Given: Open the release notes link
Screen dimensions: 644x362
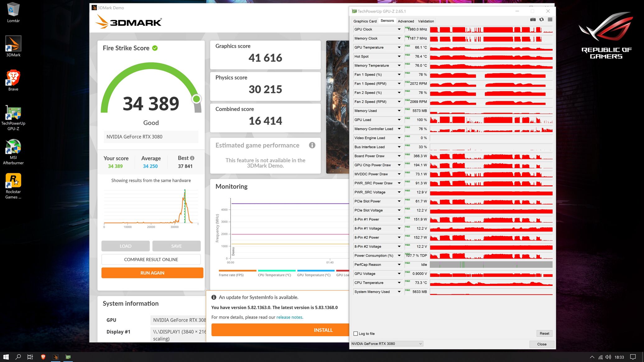Looking at the screenshot, I should (x=289, y=317).
